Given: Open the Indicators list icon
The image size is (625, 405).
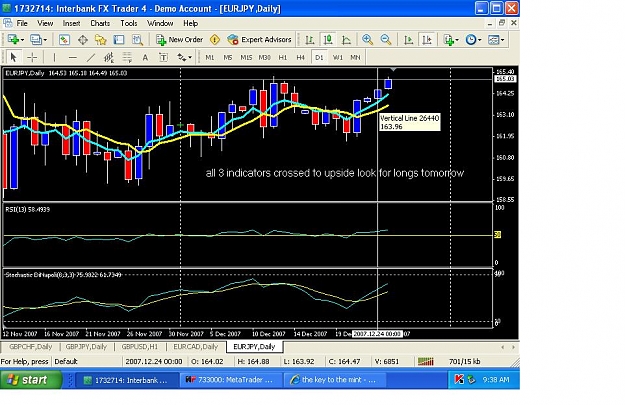Looking at the screenshot, I should click(448, 39).
